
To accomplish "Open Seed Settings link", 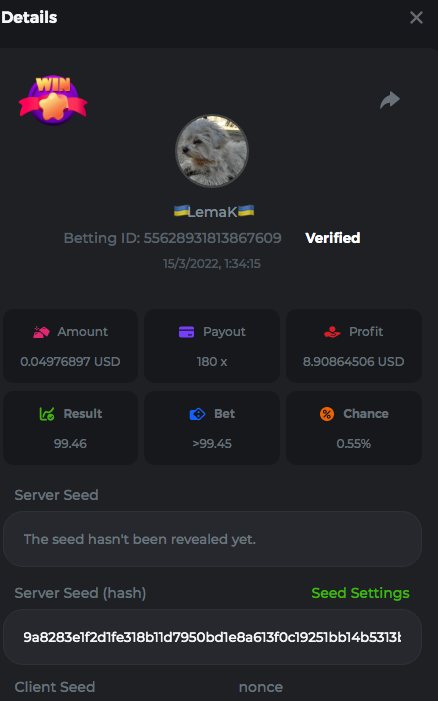I will [x=360, y=593].
